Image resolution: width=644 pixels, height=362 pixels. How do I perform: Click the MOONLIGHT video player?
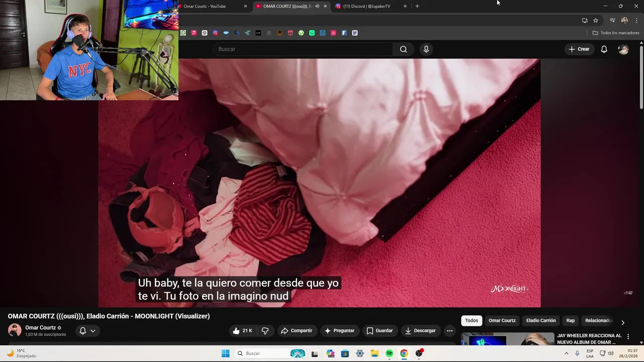point(319,183)
